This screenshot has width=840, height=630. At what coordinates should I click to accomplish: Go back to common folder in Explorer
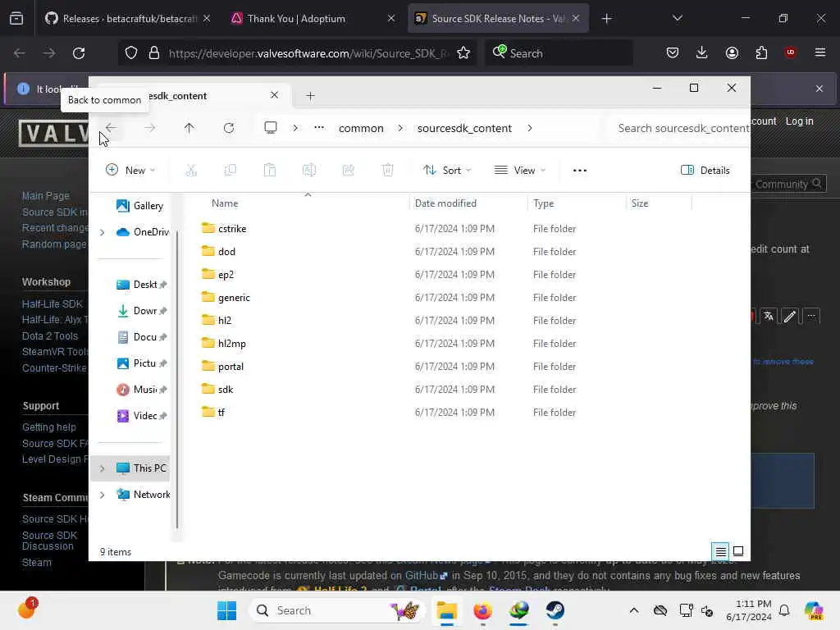click(111, 128)
